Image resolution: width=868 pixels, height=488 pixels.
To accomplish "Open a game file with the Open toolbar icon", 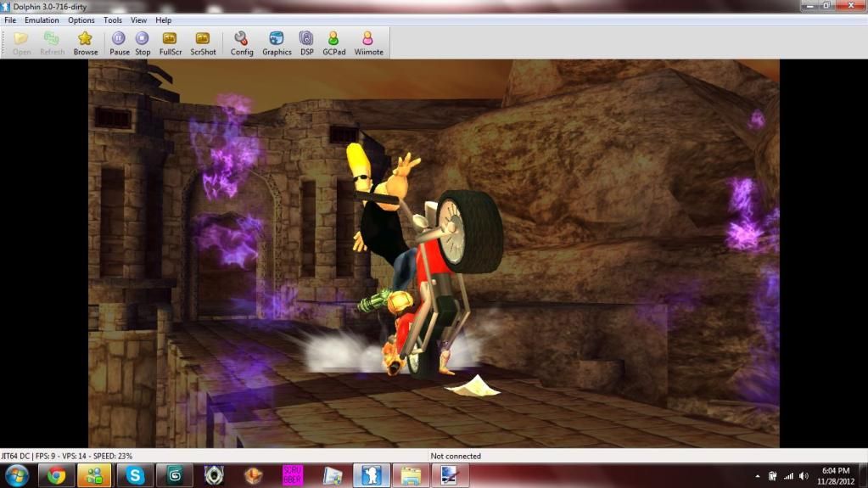I will point(21,43).
